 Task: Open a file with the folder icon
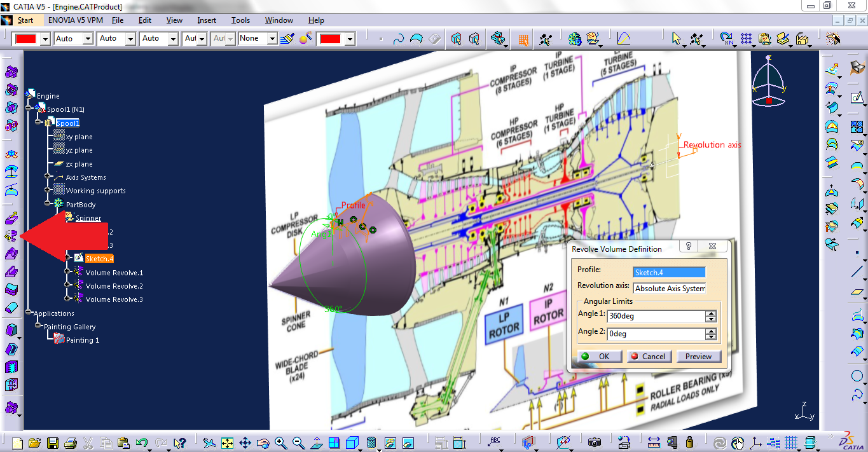pyautogui.click(x=35, y=442)
